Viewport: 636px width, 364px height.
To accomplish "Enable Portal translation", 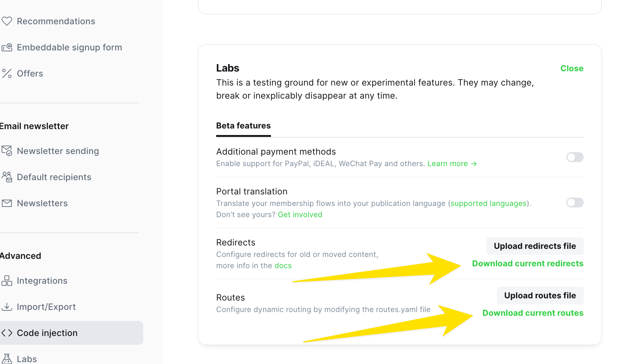I will (575, 203).
